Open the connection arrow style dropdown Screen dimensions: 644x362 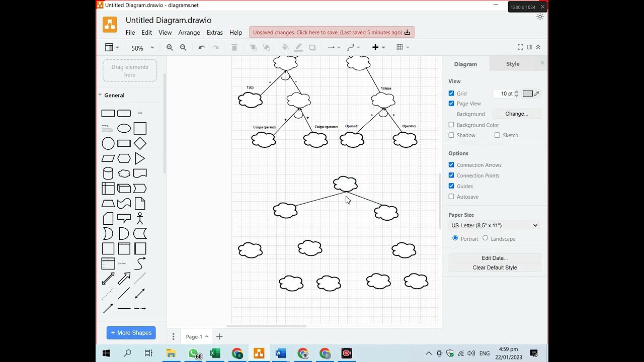point(334,47)
